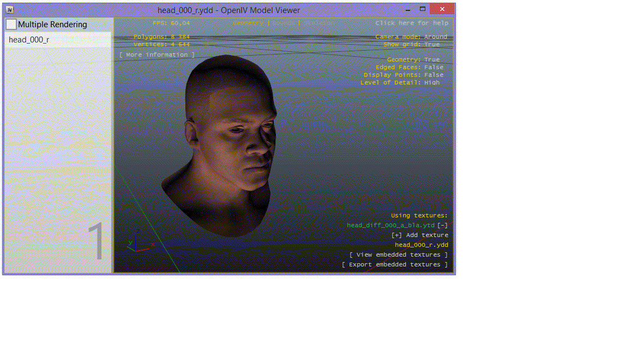Switch to the Geometry view tab

coord(248,23)
